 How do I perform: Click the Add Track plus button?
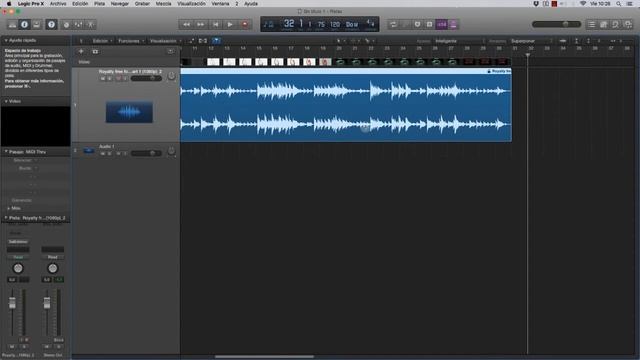point(81,51)
